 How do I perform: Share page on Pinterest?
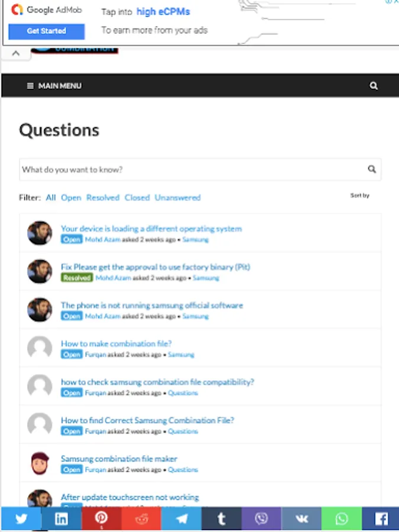coord(101,519)
